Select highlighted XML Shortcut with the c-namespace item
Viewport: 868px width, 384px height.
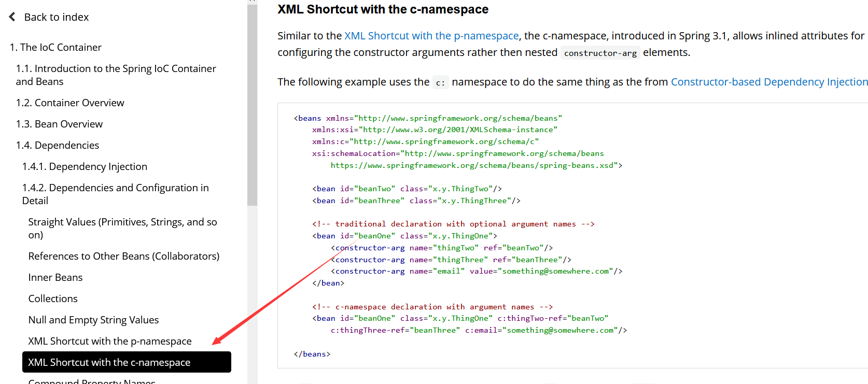127,362
